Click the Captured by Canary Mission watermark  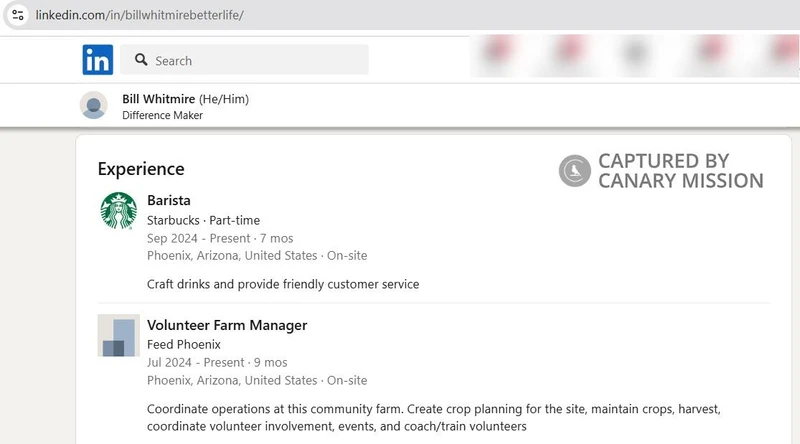661,171
